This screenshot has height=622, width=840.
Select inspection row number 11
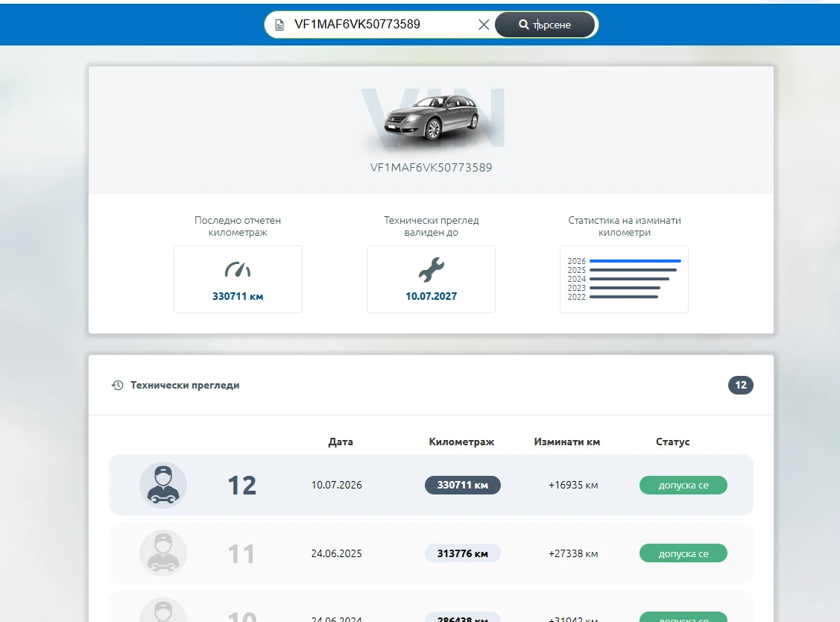pyautogui.click(x=432, y=553)
